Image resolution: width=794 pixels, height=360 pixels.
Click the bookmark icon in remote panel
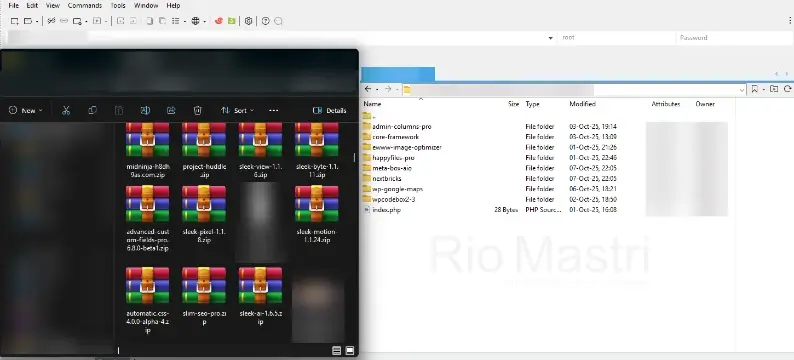click(755, 89)
